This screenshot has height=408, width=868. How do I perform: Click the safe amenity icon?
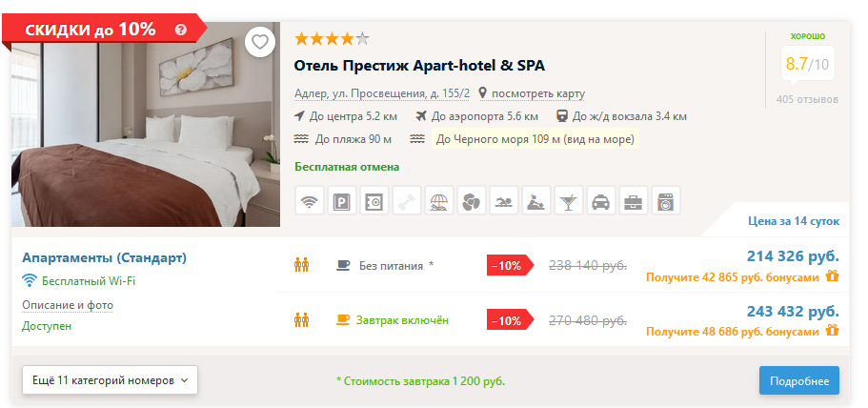tap(374, 200)
